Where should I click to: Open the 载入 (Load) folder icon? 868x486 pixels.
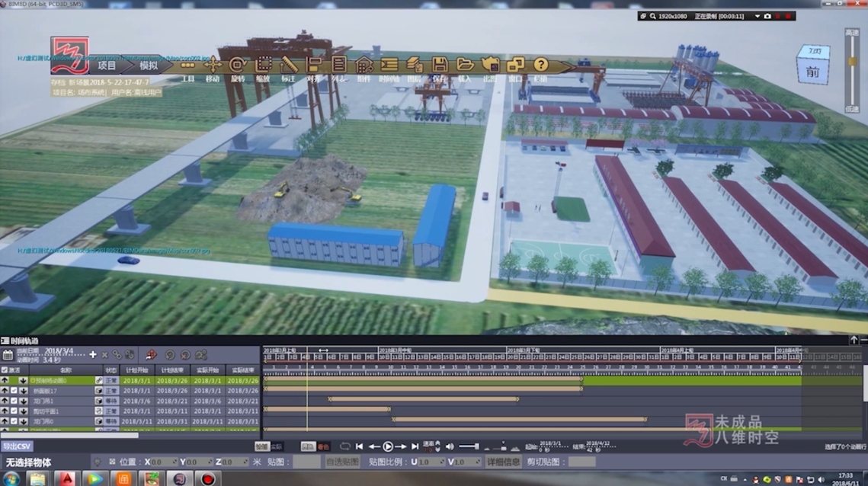tap(465, 66)
